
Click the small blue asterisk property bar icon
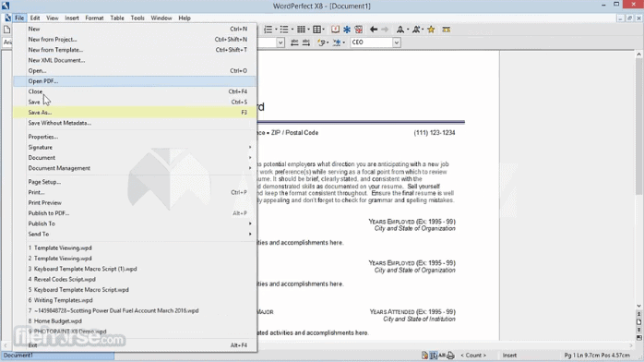click(x=337, y=42)
